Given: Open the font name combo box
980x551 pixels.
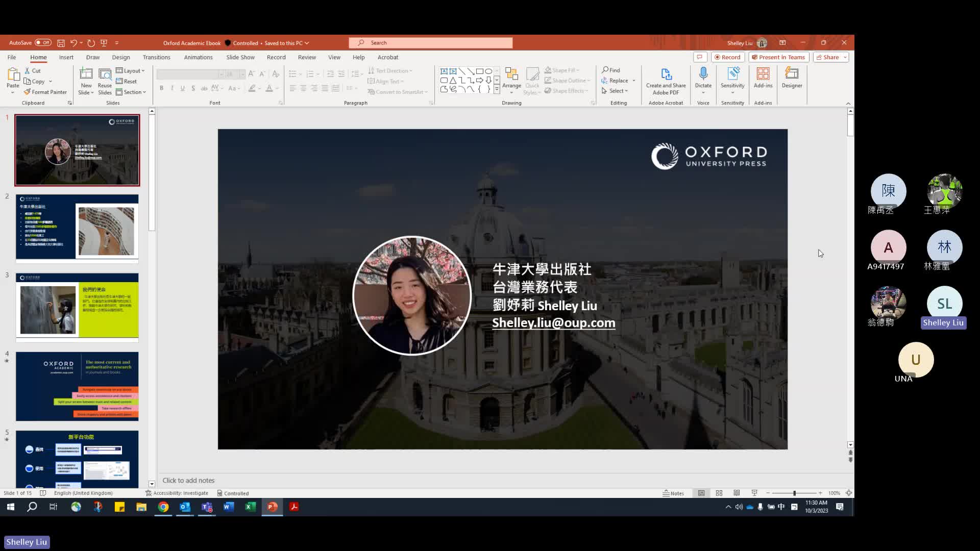Looking at the screenshot, I should tap(191, 74).
